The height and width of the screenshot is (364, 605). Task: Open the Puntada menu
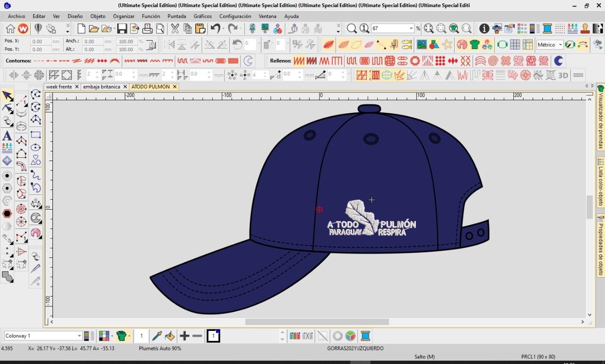pyautogui.click(x=177, y=16)
